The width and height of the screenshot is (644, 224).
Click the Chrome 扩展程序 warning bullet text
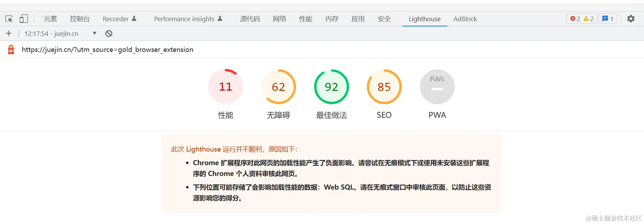pyautogui.click(x=341, y=168)
